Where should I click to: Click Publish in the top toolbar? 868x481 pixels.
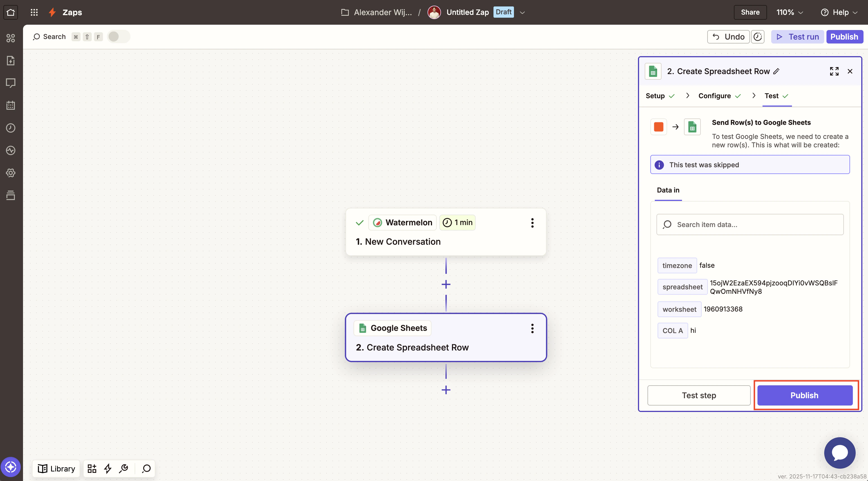click(x=844, y=37)
